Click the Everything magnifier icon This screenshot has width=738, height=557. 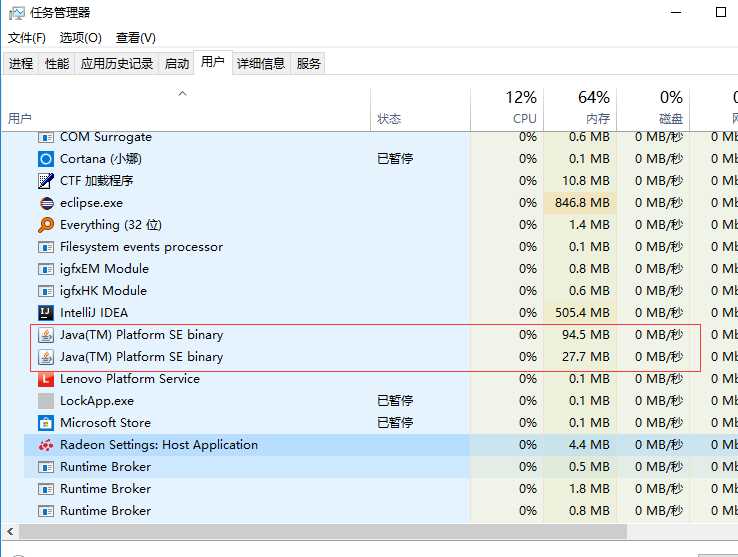click(x=46, y=225)
